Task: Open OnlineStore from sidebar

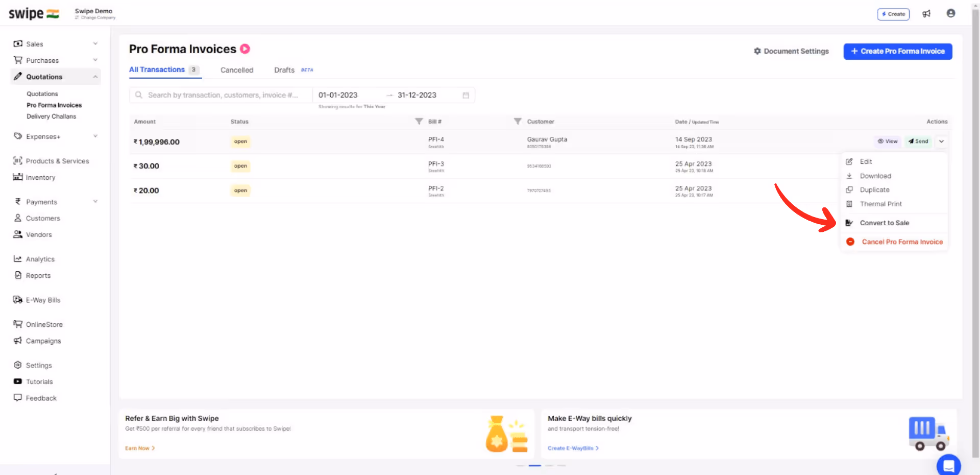Action: pyautogui.click(x=44, y=324)
